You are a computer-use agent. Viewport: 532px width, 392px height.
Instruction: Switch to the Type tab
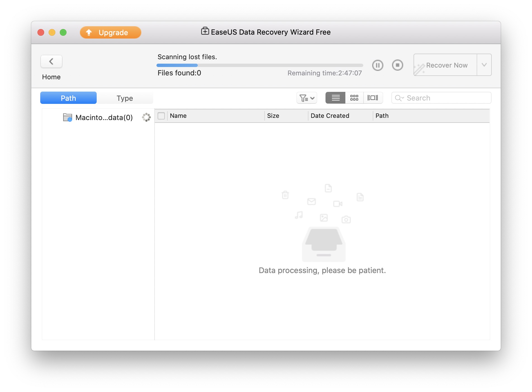tap(125, 98)
